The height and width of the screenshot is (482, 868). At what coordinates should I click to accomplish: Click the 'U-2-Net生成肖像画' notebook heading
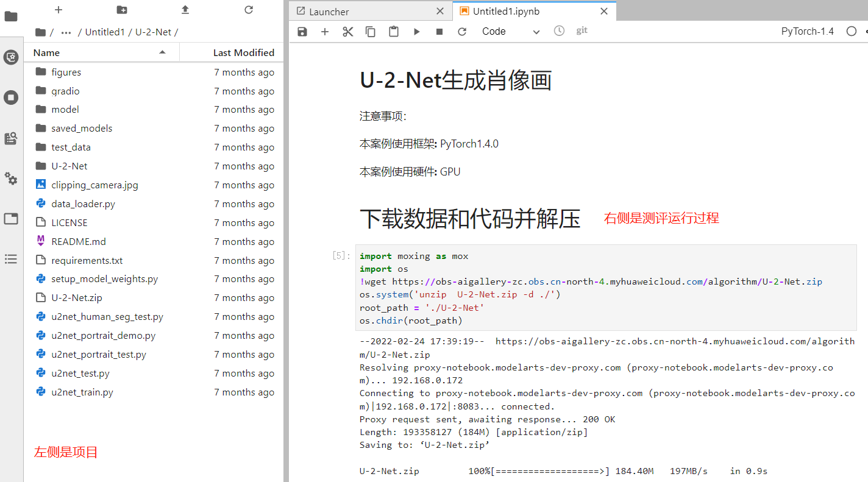[456, 80]
